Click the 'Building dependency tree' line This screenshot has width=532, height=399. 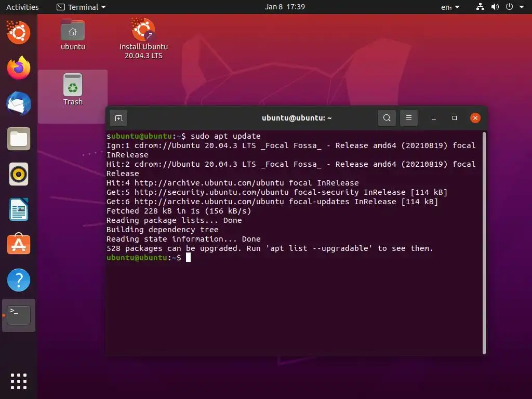[163, 230]
